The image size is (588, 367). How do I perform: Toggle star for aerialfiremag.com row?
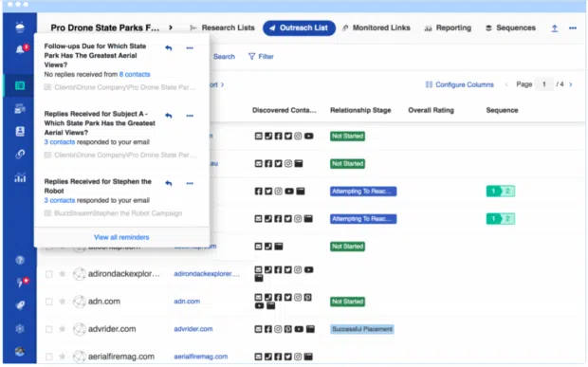click(x=63, y=357)
